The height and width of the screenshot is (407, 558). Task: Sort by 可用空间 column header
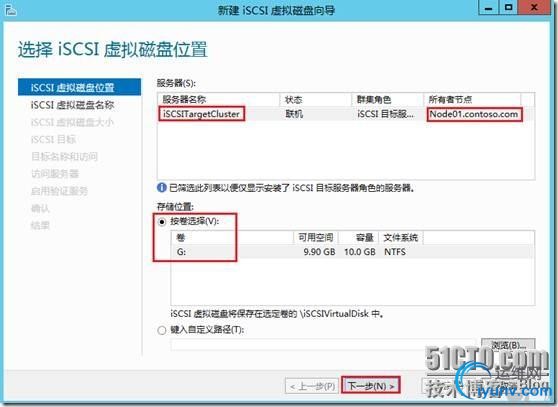tap(316, 238)
